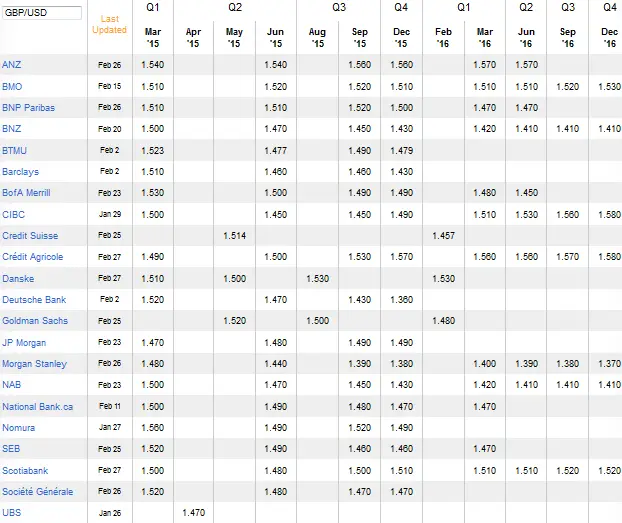Click the Dec '16 column header
Screen dimensions: 622x523
(x=609, y=38)
